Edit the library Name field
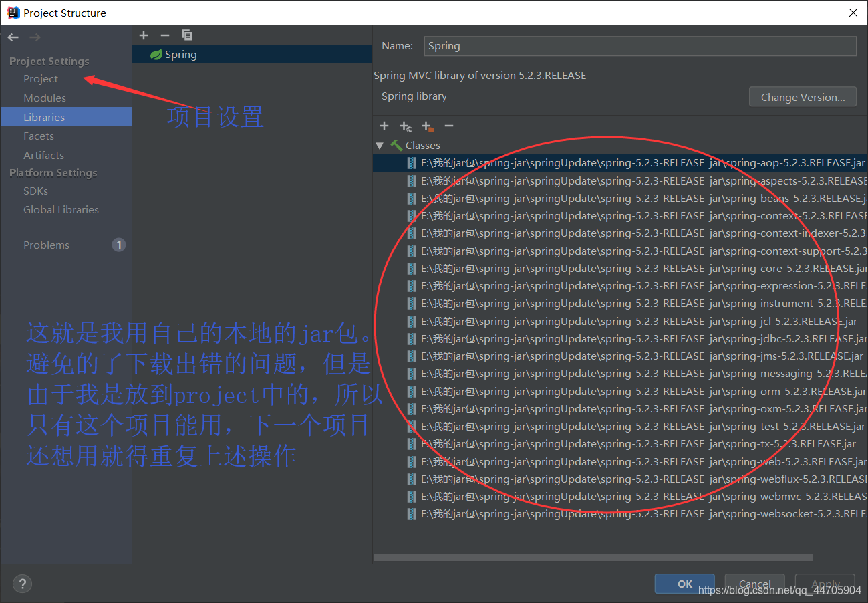The image size is (868, 603). coord(640,46)
